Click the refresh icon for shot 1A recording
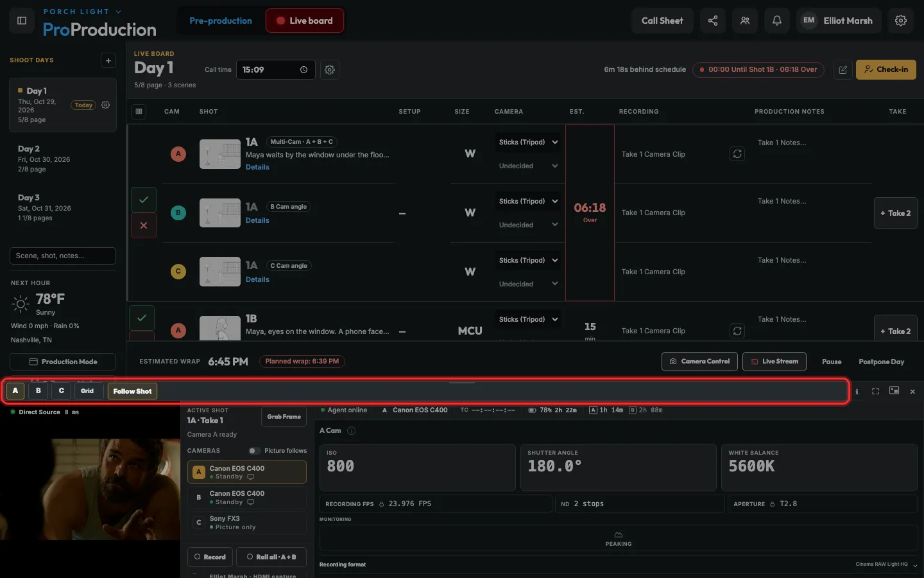The height and width of the screenshot is (578, 924). pyautogui.click(x=737, y=154)
